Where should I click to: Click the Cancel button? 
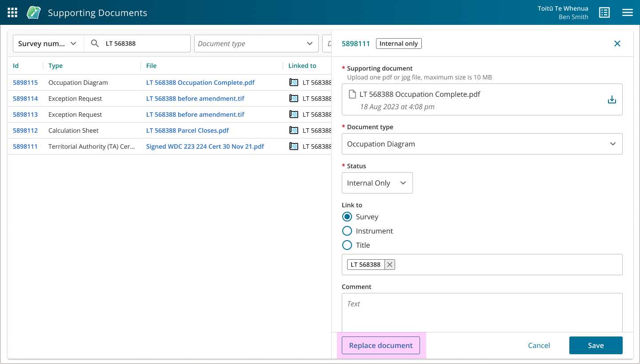(x=539, y=345)
